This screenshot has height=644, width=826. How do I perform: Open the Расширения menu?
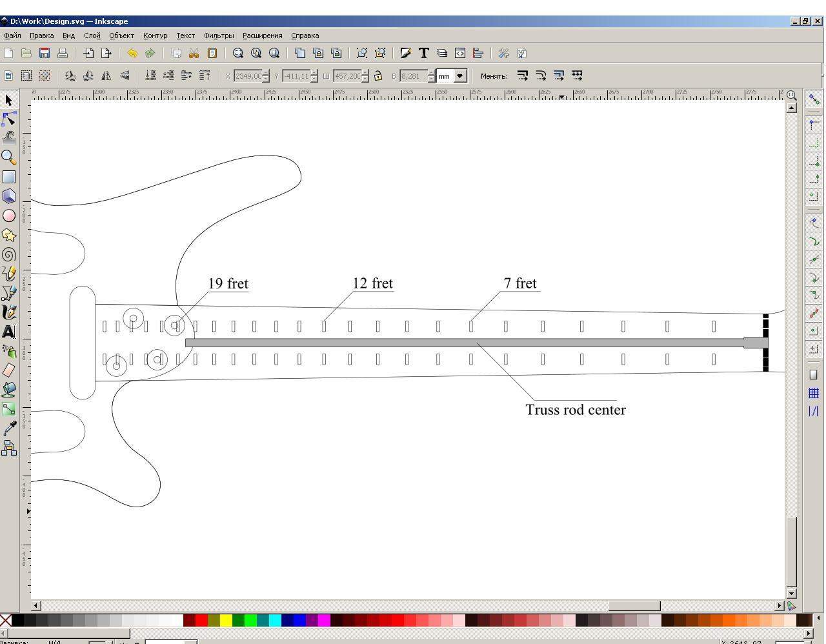262,35
